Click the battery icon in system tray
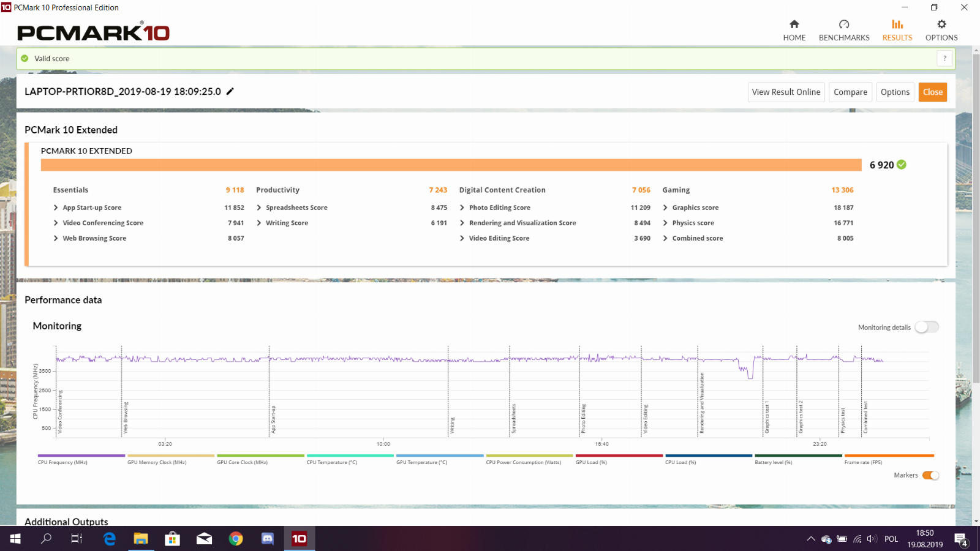Image resolution: width=980 pixels, height=551 pixels. (842, 539)
